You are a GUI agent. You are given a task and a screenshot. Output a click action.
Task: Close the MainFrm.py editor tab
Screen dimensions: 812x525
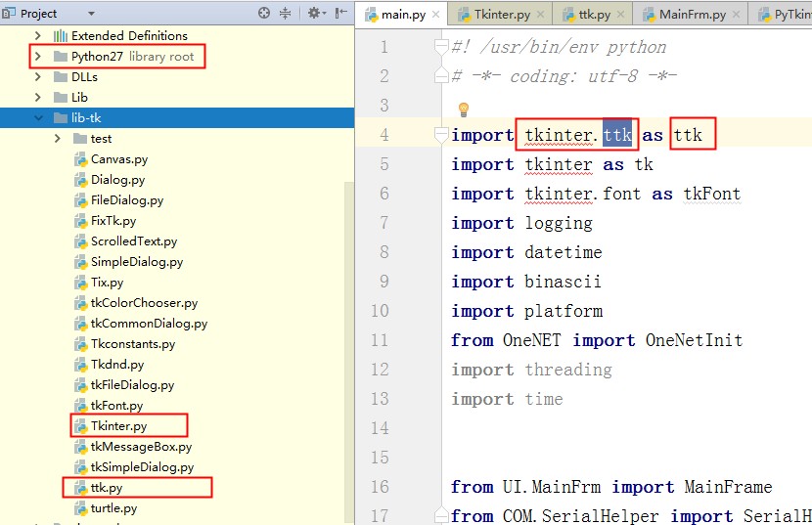click(736, 15)
